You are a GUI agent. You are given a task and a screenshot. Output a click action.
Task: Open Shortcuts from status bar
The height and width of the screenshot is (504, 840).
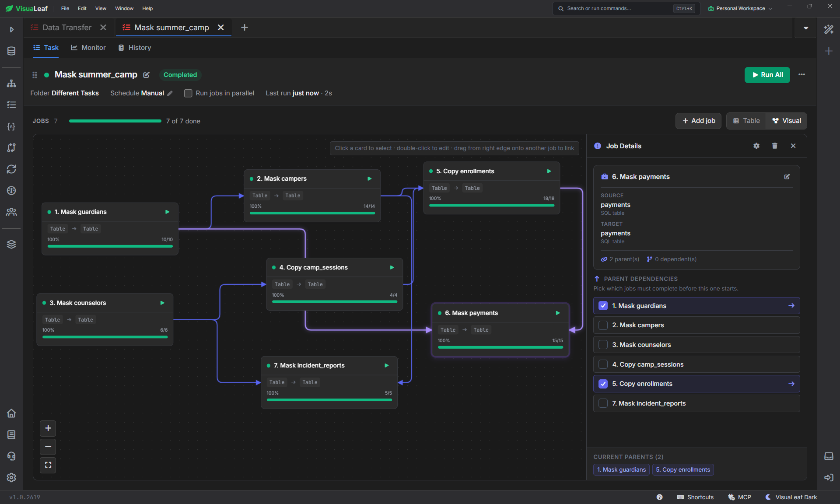coord(695,497)
